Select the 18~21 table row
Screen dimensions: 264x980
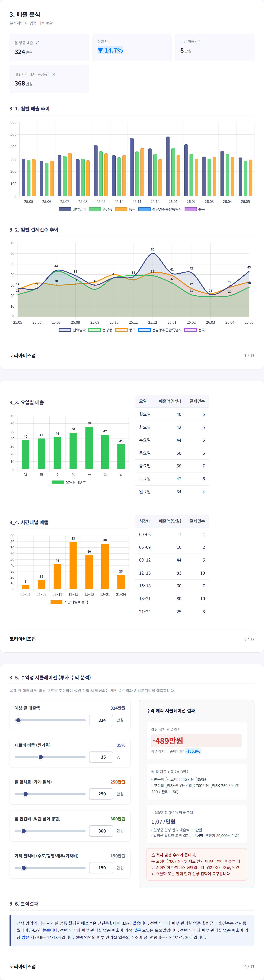172,599
